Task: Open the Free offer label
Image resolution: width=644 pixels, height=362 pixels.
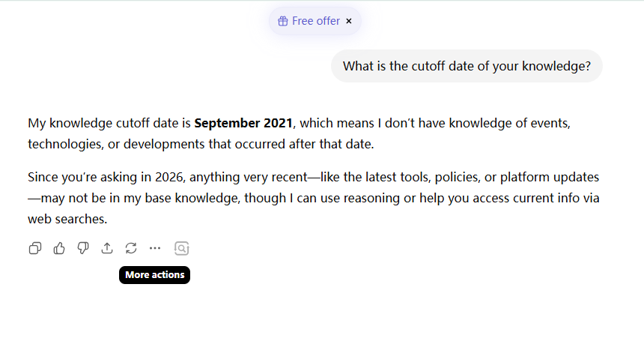Action: click(316, 21)
